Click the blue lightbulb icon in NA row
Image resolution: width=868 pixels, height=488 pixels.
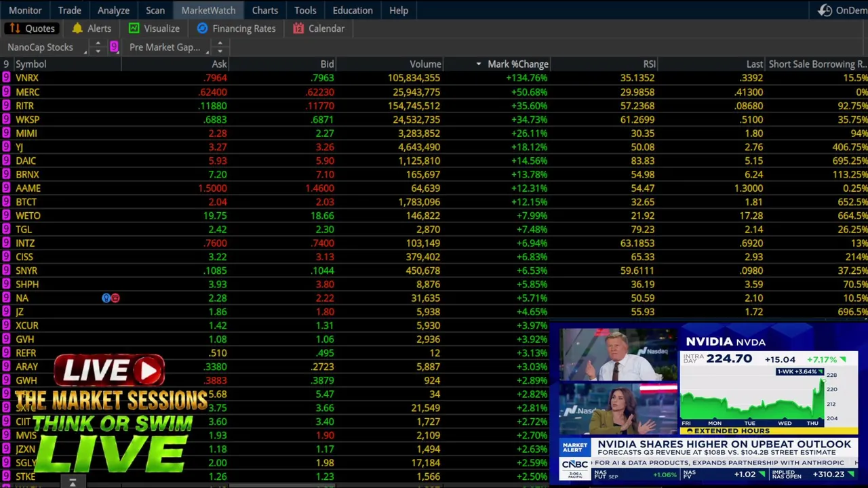[106, 298]
